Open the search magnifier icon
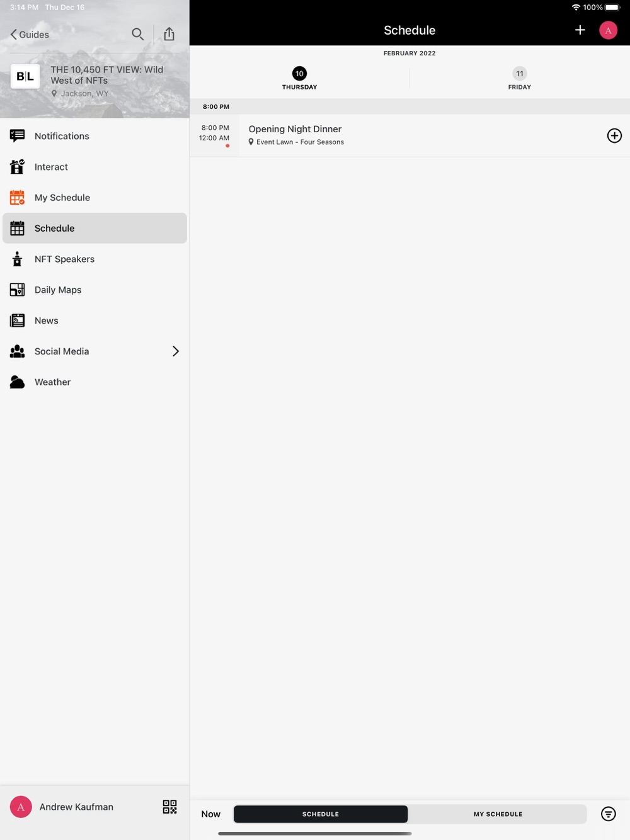Image resolution: width=630 pixels, height=840 pixels. pyautogui.click(x=137, y=34)
